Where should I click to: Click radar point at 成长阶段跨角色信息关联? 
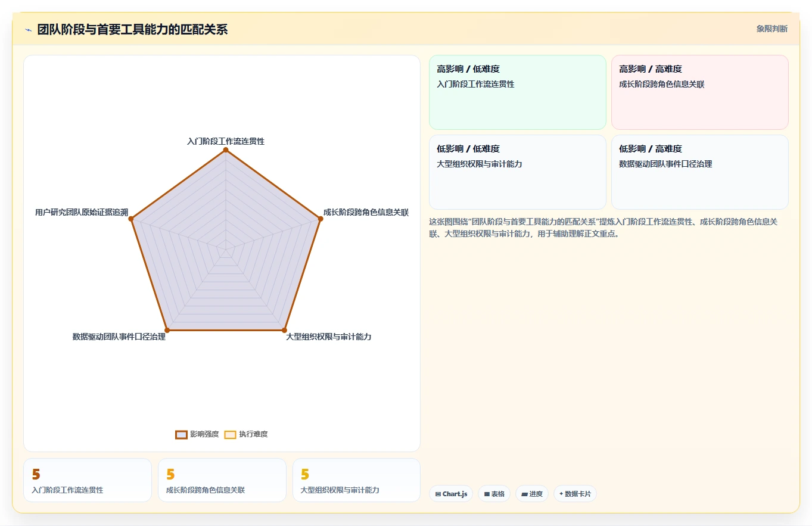click(x=320, y=219)
